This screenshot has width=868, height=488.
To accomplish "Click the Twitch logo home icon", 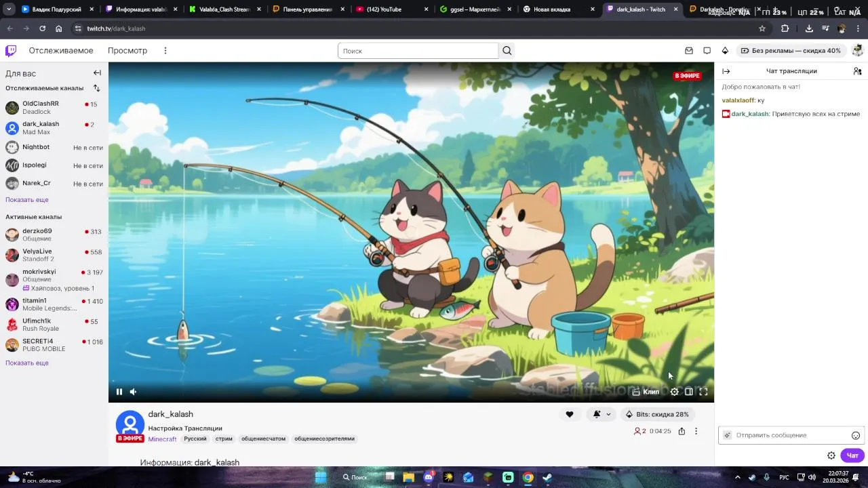I will pos(11,51).
